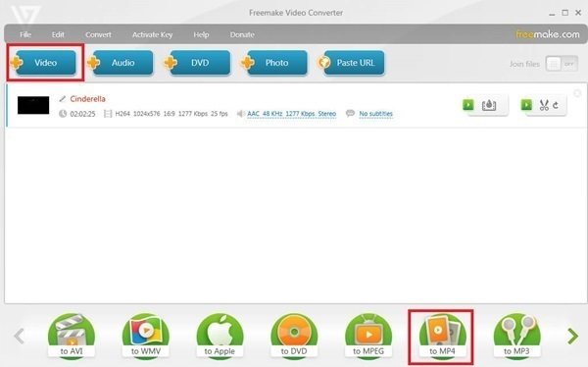Click the to AVI format icon
The height and width of the screenshot is (367, 588).
pyautogui.click(x=72, y=337)
